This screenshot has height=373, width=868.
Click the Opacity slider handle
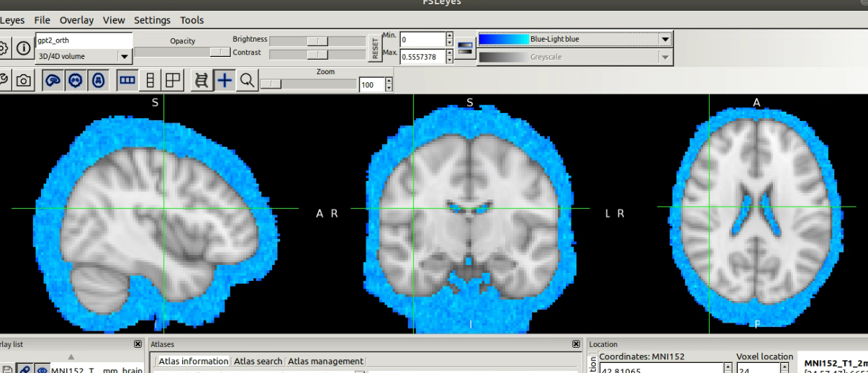pyautogui.click(x=220, y=52)
